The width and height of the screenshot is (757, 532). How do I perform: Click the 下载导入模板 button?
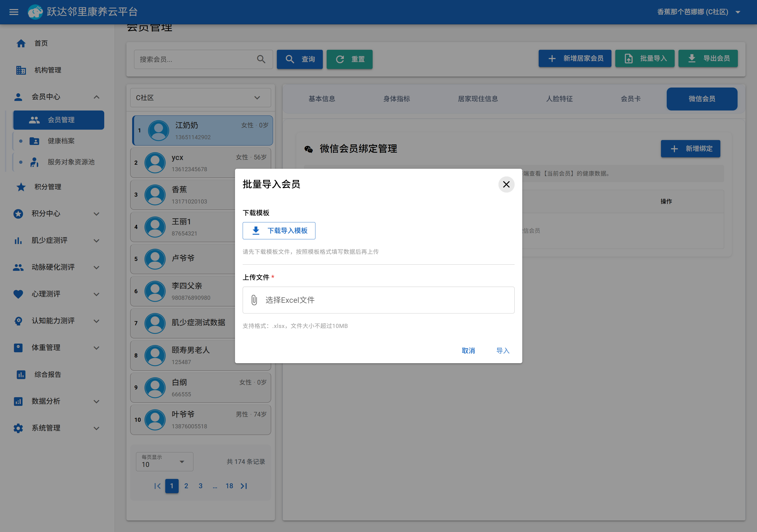[x=279, y=231]
